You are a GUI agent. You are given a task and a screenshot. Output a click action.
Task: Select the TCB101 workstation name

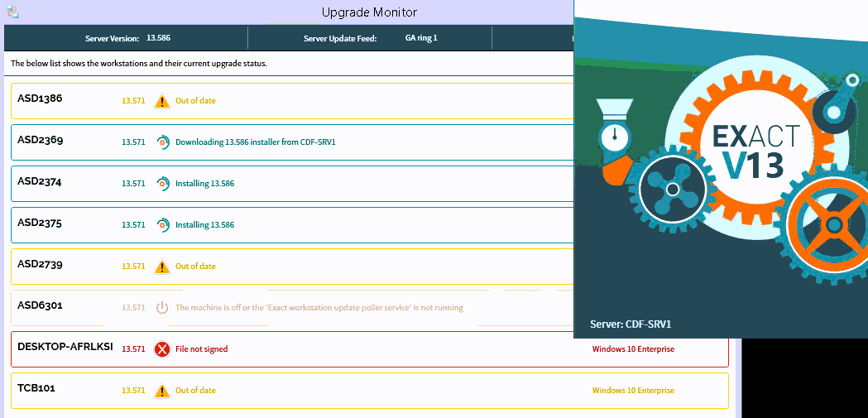(x=36, y=388)
